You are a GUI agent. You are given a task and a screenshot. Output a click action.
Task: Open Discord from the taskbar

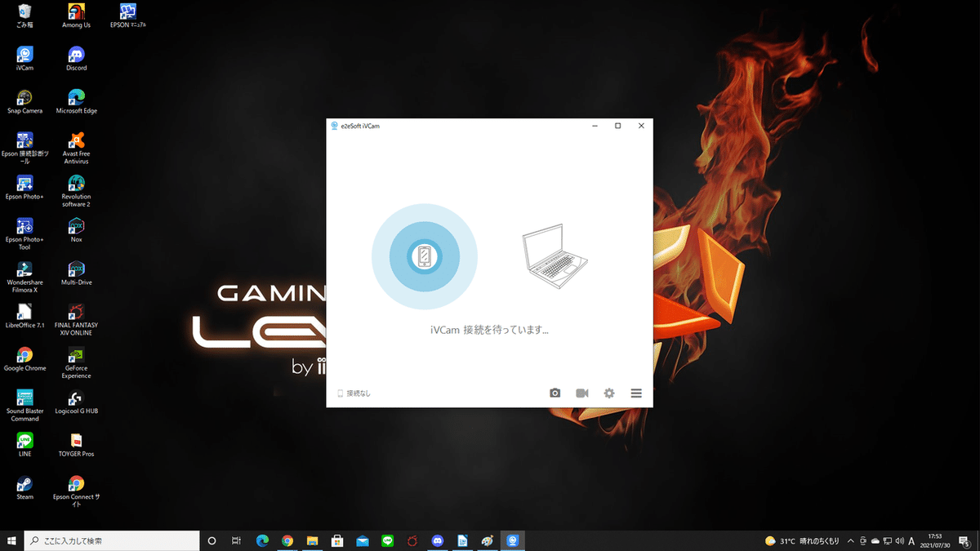(438, 540)
